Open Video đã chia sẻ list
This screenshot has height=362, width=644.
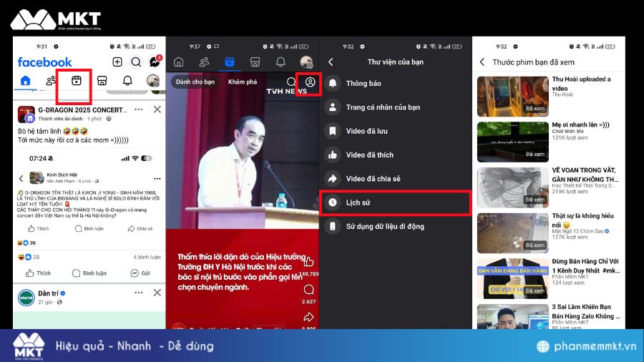tap(395, 179)
